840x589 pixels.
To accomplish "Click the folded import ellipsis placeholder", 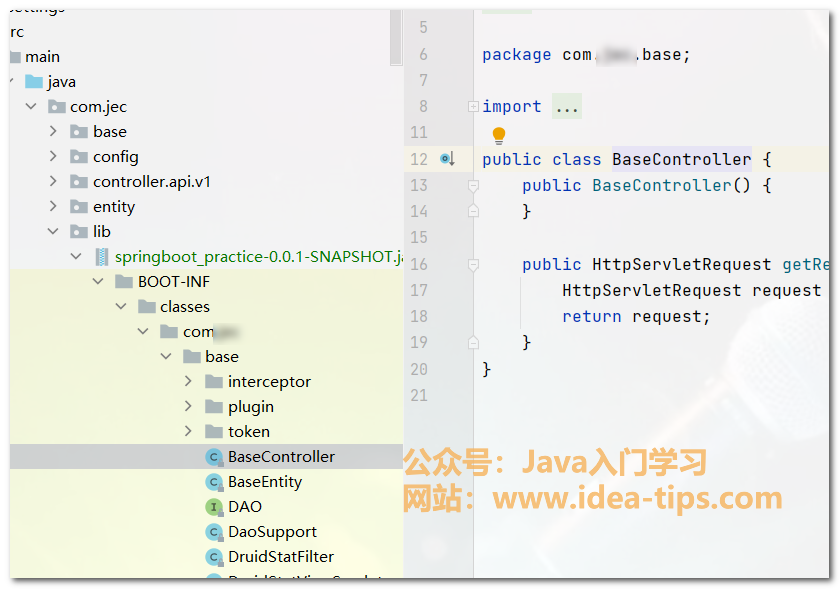I will 567,107.
